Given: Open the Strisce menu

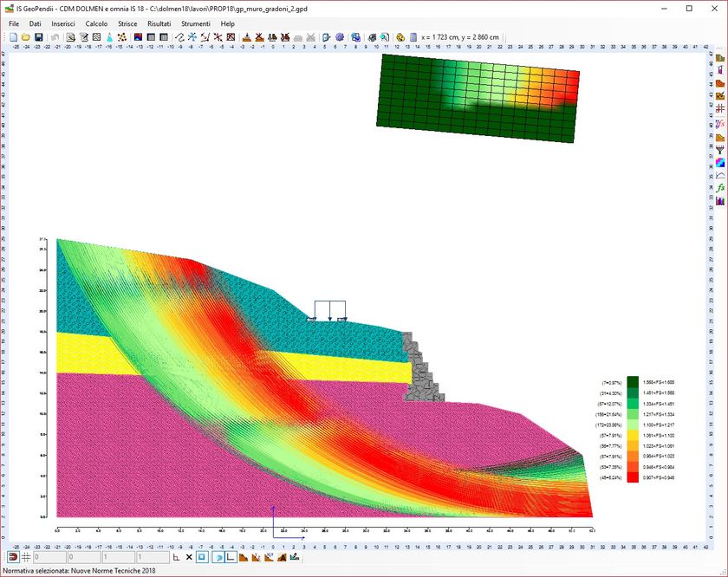Looking at the screenshot, I should (127, 23).
